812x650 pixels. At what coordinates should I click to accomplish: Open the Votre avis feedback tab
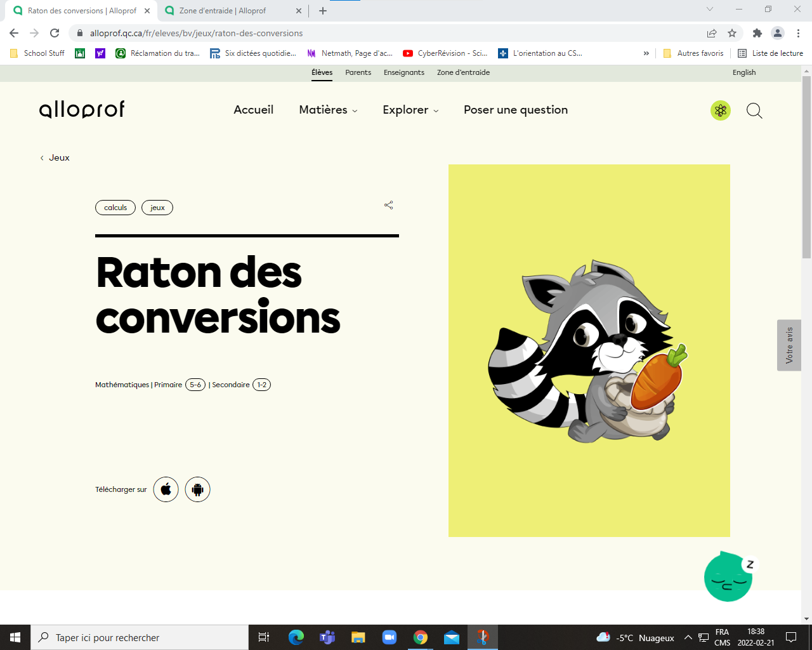[789, 345]
